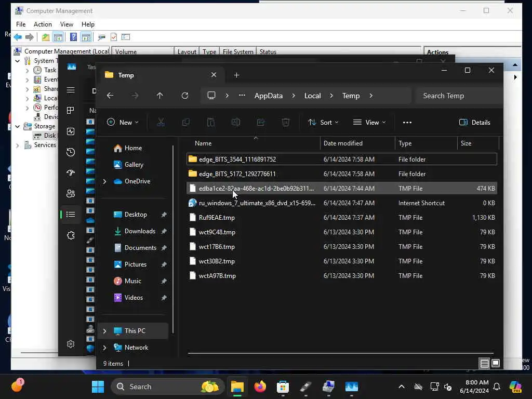Screen dimensions: 532x399
Task: Open the New dropdown in Explorer
Action: pos(123,123)
